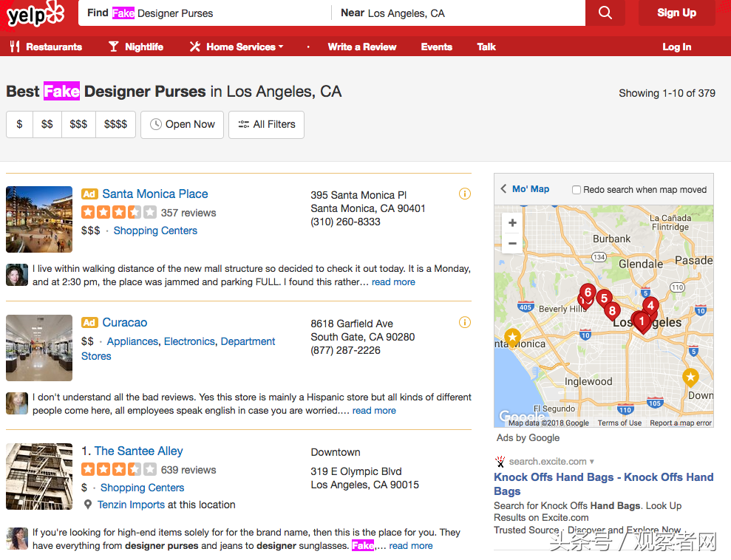The image size is (731, 560).
Task: Open the search.excite.com ad dropdown arrow
Action: coord(592,462)
